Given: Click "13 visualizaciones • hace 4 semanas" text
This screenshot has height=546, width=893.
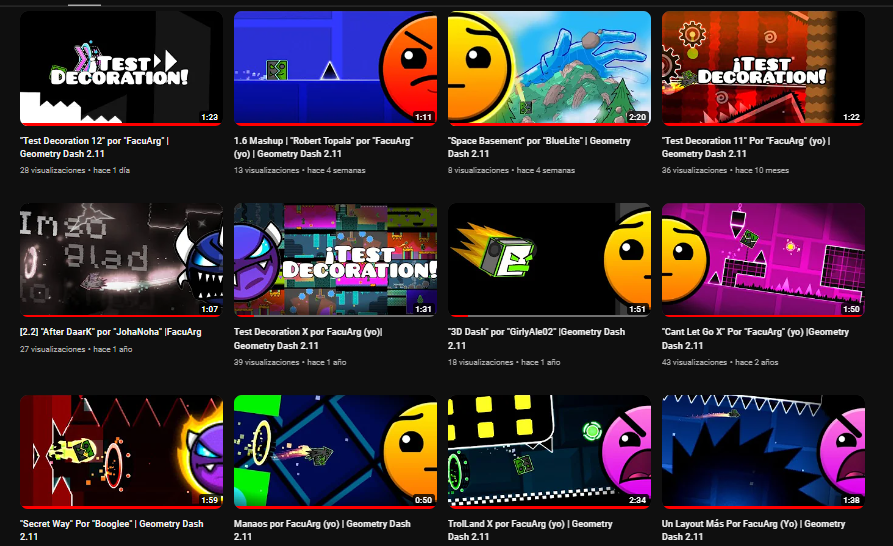Looking at the screenshot, I should pyautogui.click(x=300, y=170).
